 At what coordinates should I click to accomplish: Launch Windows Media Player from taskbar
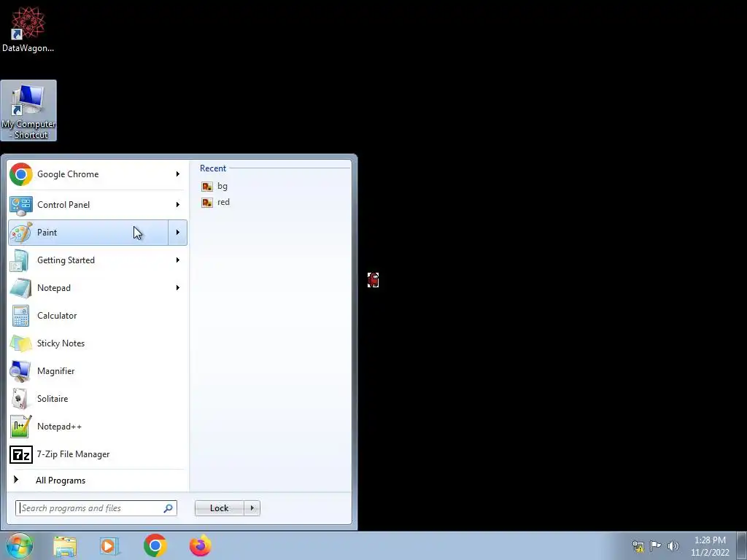pyautogui.click(x=109, y=546)
